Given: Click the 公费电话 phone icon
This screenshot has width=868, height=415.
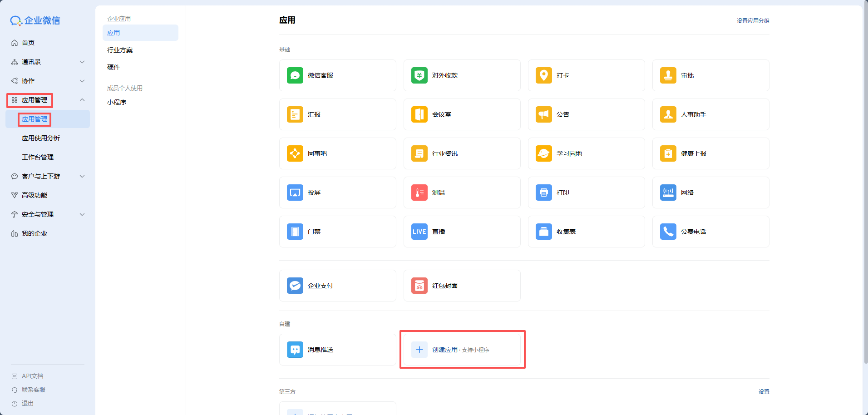Looking at the screenshot, I should point(668,232).
